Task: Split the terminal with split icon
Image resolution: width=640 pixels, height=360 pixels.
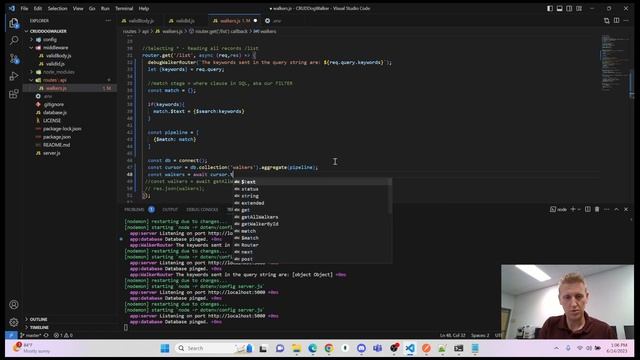Action: coord(588,209)
